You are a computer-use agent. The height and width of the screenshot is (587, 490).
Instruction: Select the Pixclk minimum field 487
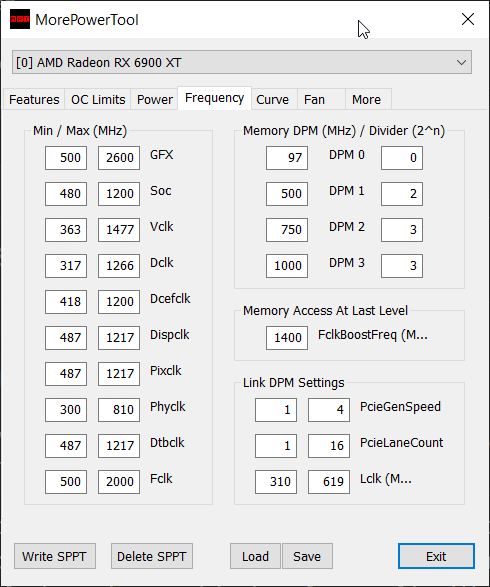pyautogui.click(x=66, y=374)
